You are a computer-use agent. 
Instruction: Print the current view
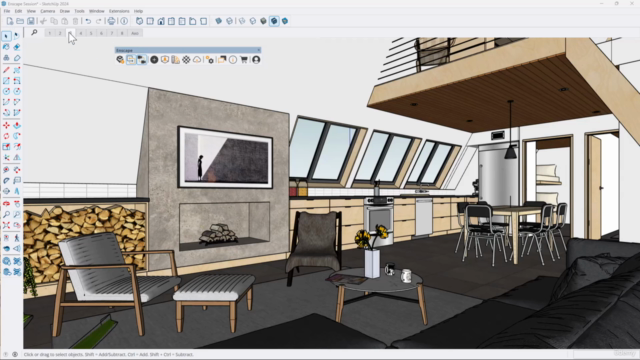coord(111,21)
